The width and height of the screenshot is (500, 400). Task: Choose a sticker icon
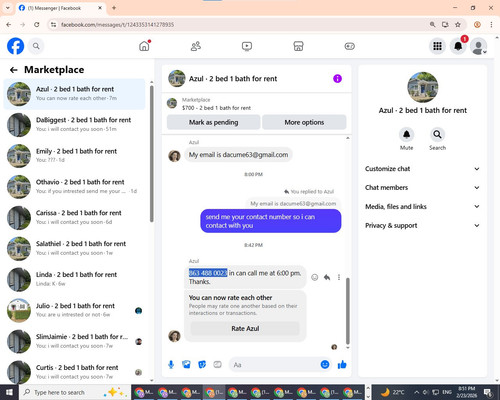202,365
